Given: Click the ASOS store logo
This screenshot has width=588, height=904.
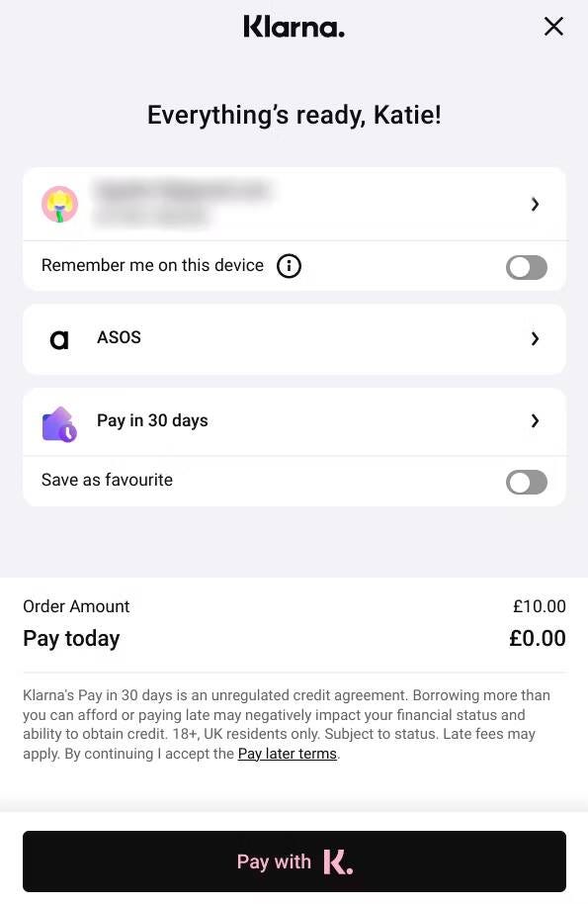Looking at the screenshot, I should (x=59, y=339).
